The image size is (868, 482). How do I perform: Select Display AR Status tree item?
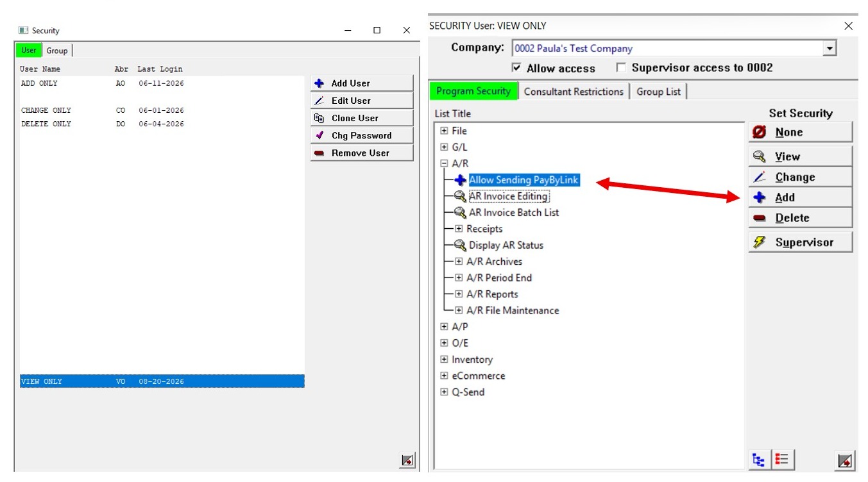(506, 245)
